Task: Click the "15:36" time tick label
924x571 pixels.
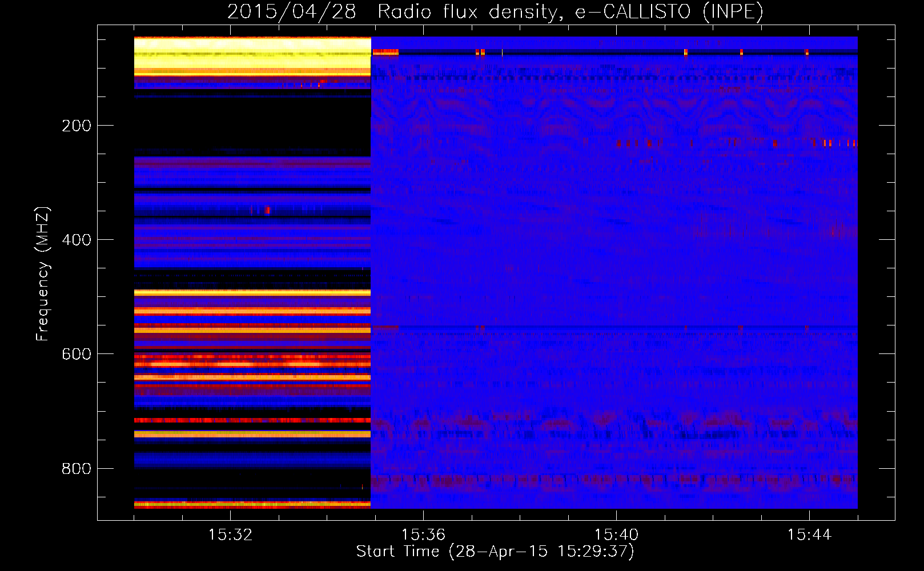Action: (x=423, y=535)
